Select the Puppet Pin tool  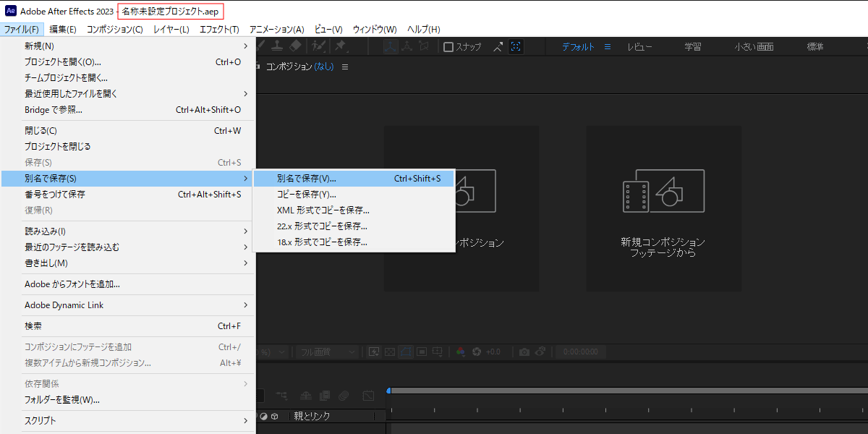pyautogui.click(x=340, y=46)
